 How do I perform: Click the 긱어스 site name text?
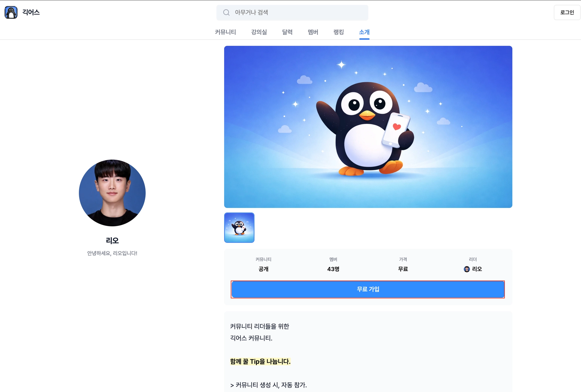point(31,12)
